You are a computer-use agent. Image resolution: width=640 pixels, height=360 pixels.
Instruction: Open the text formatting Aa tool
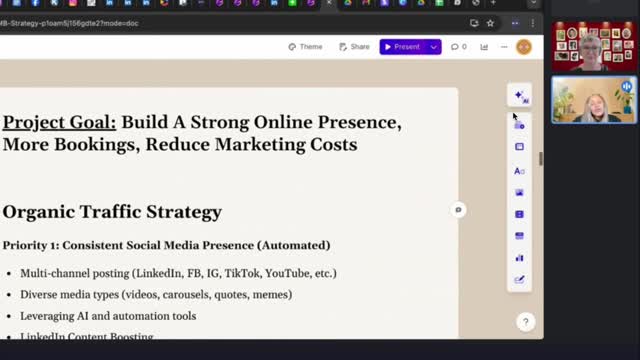pos(519,171)
